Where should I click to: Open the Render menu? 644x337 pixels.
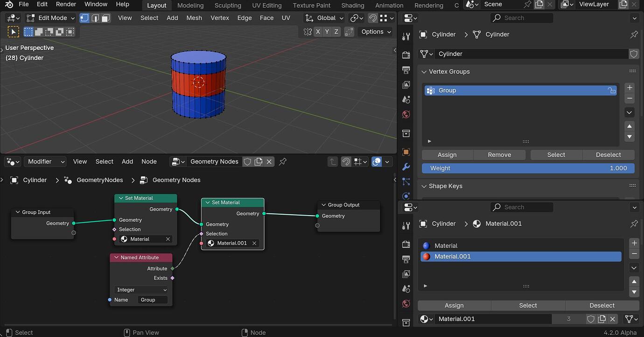[x=66, y=4]
